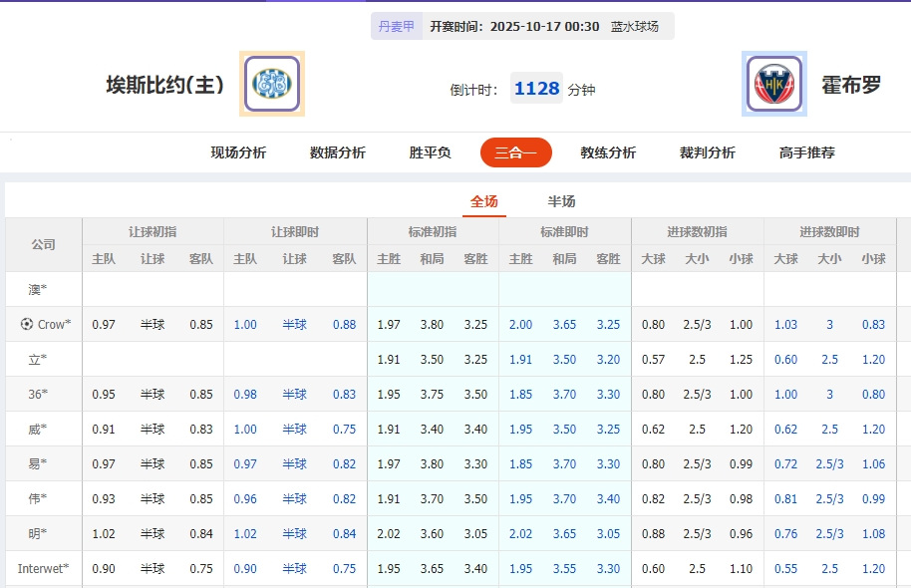Click the 蓝水球场 venue label
Screen dimensions: 911x588
pos(635,26)
